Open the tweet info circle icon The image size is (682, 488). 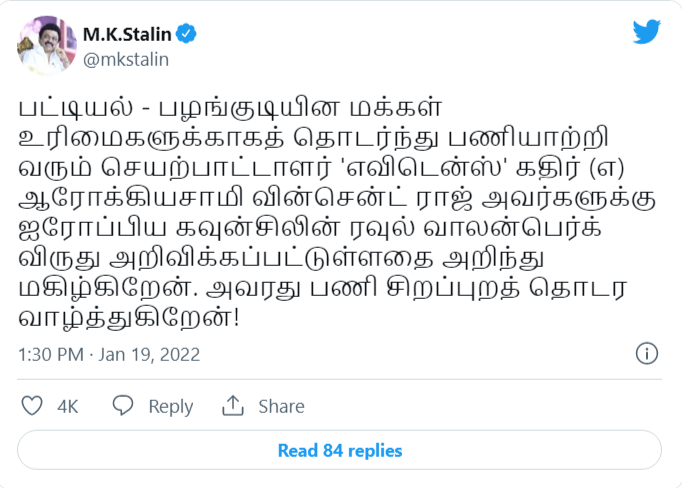tap(647, 354)
